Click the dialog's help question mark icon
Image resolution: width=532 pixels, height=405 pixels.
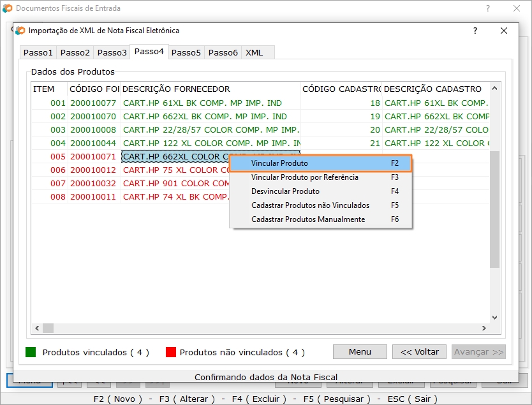pos(475,31)
